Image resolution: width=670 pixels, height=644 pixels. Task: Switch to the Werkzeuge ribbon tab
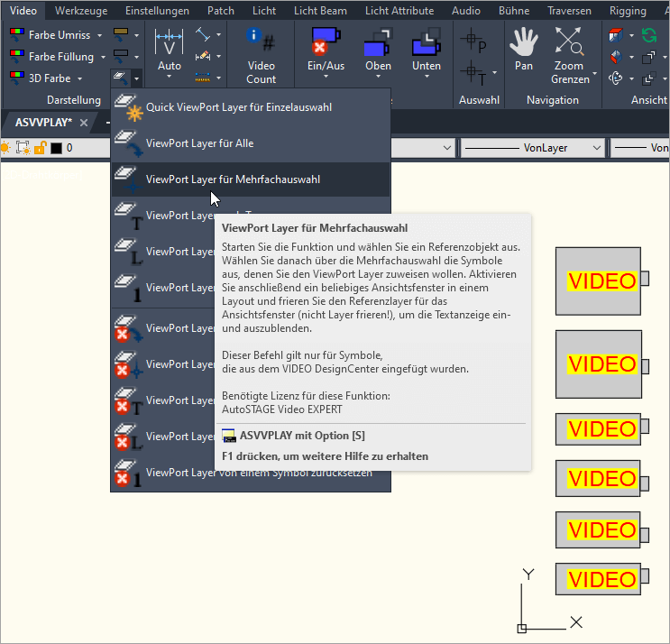[x=83, y=11]
